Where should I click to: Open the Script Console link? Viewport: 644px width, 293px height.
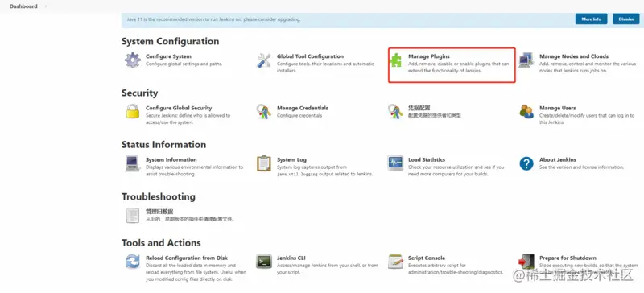pos(427,258)
